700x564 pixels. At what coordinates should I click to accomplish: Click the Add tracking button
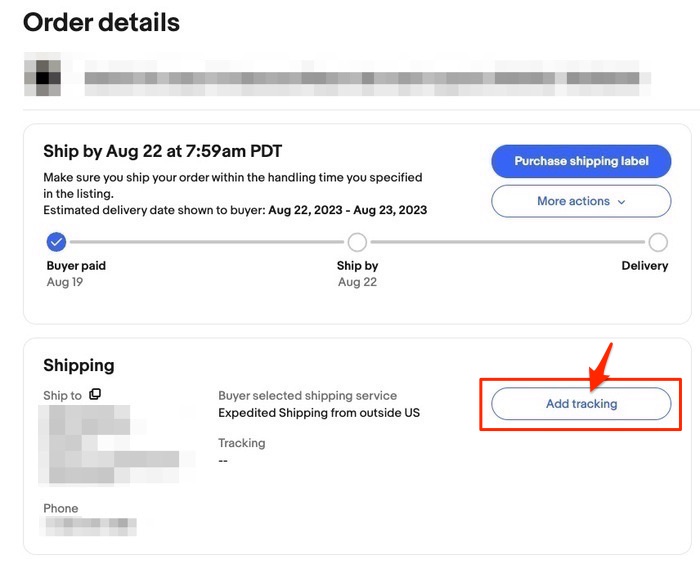(580, 404)
